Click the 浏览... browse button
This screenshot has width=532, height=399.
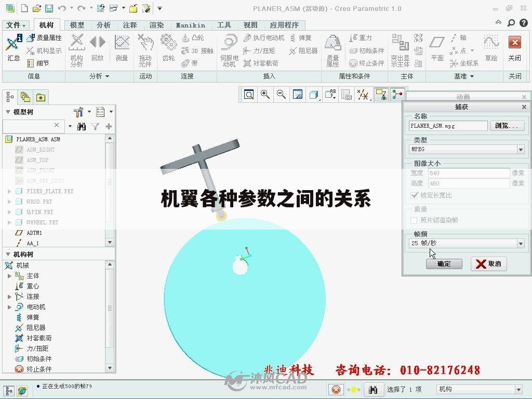pos(507,126)
